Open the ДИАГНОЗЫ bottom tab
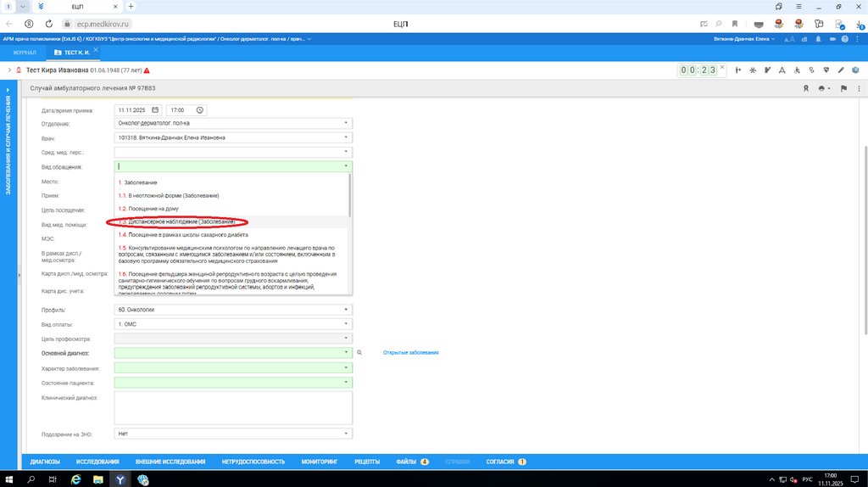868x487 pixels. (45, 462)
